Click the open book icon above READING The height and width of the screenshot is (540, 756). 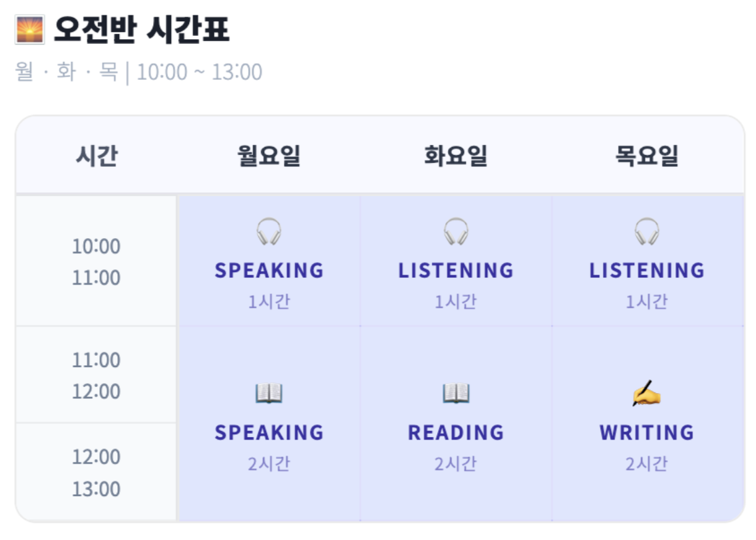coord(456,393)
